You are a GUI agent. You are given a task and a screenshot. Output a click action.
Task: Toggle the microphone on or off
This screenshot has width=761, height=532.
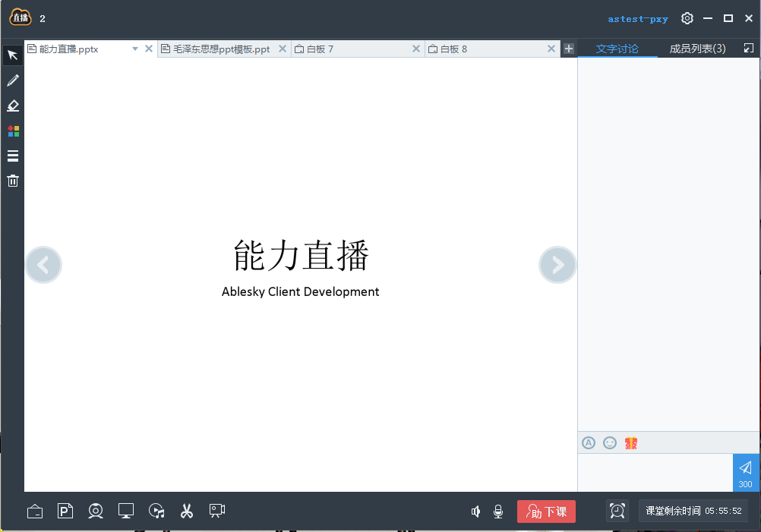498,512
